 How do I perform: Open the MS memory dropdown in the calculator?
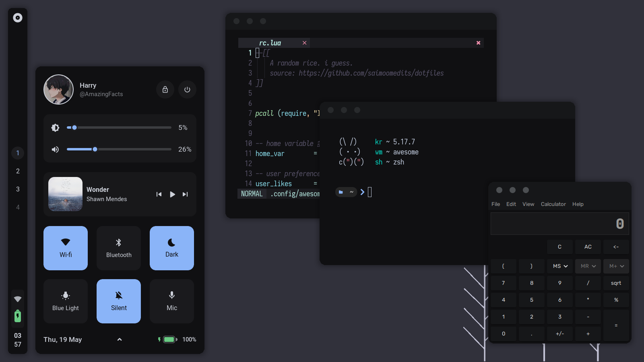[559, 266]
